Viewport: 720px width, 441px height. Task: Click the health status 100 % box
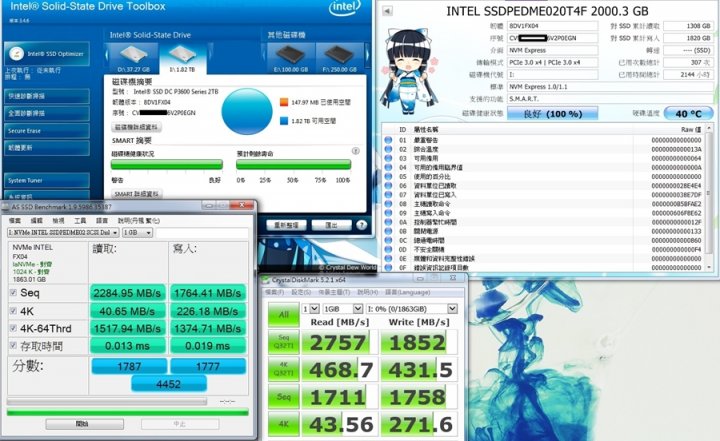[x=552, y=113]
